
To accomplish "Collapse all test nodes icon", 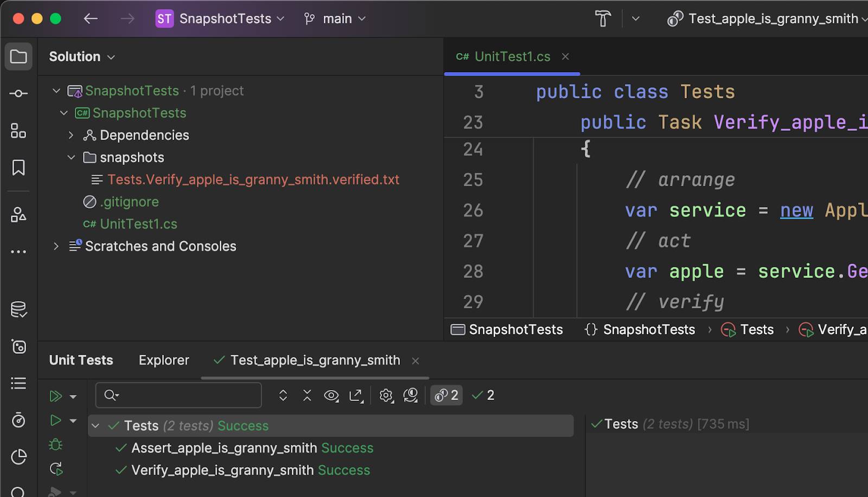I will point(307,396).
